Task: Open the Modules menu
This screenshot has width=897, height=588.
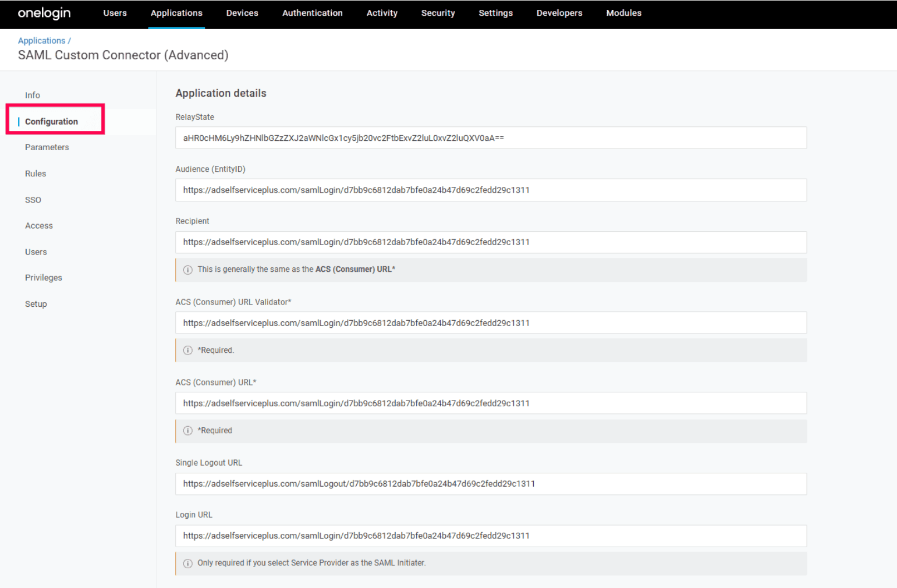Action: 624,13
